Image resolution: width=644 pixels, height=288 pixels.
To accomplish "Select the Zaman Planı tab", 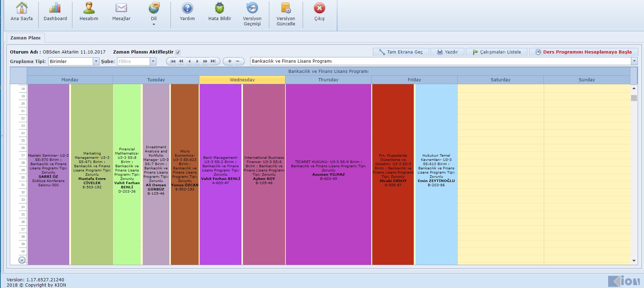I will coord(25,38).
